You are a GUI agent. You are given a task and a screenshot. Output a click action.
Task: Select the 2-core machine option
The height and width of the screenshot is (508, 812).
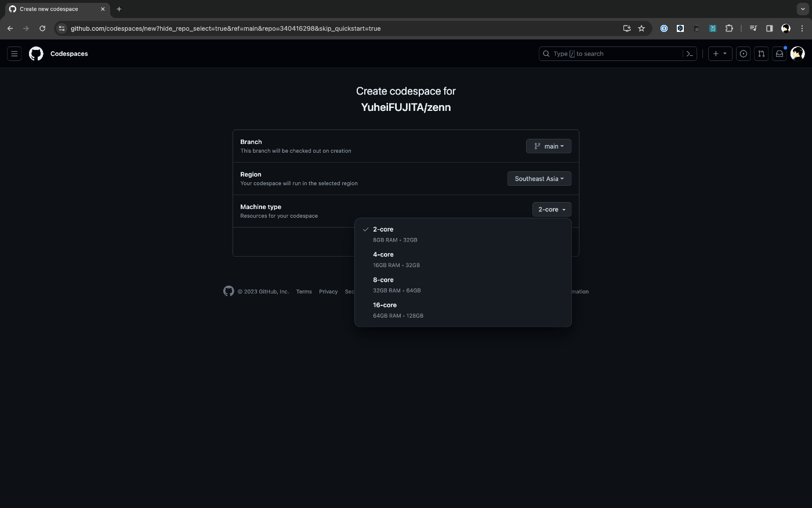463,234
